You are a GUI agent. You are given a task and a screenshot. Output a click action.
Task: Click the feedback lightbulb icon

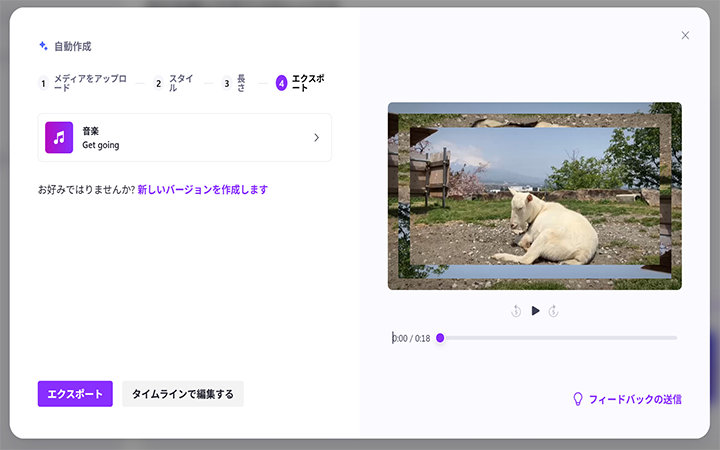pyautogui.click(x=578, y=399)
